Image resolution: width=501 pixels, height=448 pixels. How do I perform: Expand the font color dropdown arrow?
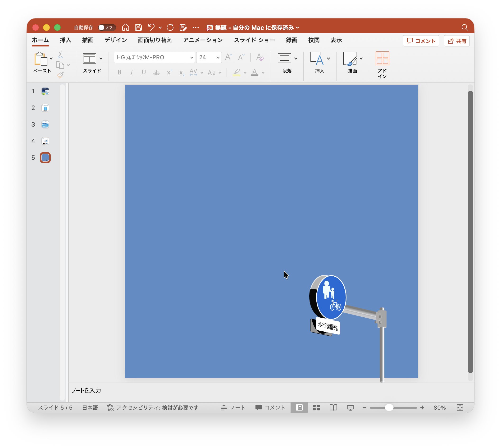(263, 73)
